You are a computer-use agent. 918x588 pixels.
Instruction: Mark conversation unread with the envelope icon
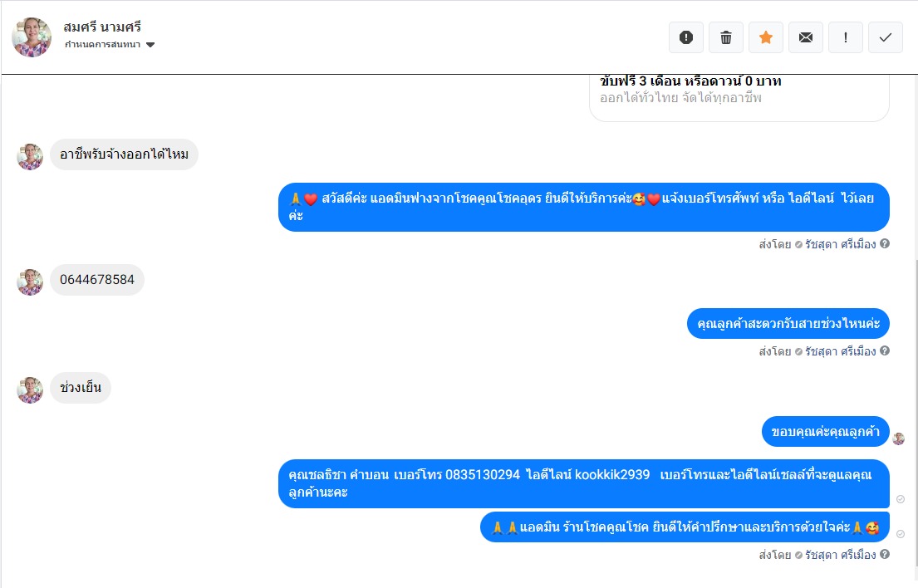pyautogui.click(x=806, y=37)
